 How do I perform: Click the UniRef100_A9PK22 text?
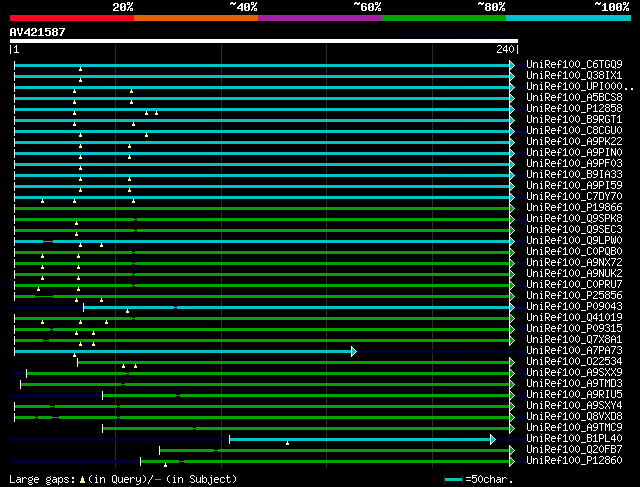[x=574, y=142]
